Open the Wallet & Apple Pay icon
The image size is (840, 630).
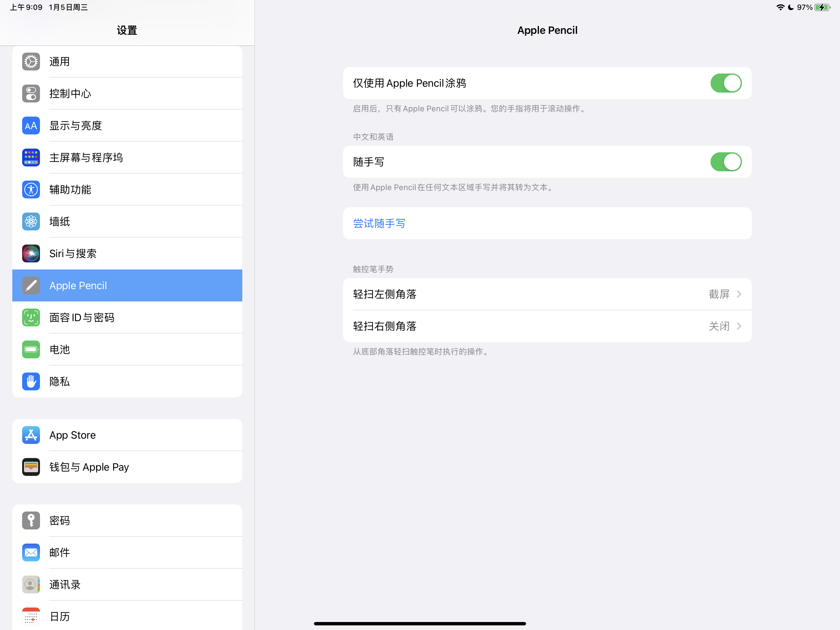click(x=31, y=467)
